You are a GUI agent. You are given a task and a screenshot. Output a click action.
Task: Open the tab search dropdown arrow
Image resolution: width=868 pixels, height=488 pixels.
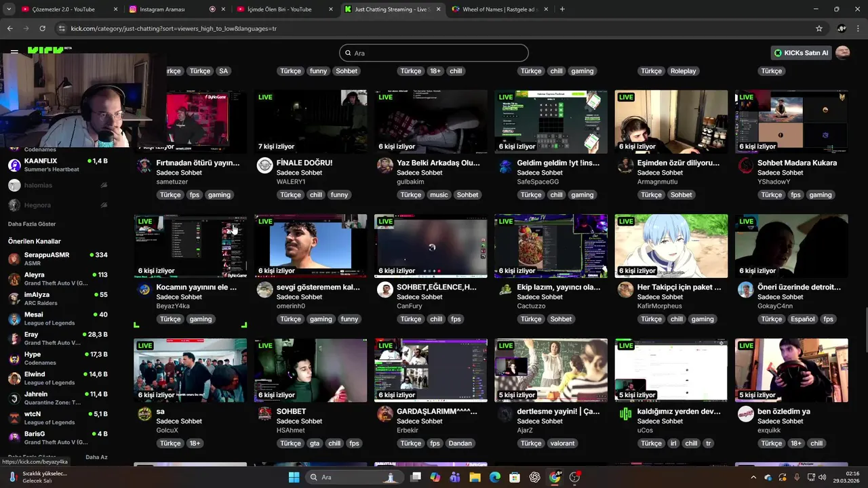coord(9,9)
